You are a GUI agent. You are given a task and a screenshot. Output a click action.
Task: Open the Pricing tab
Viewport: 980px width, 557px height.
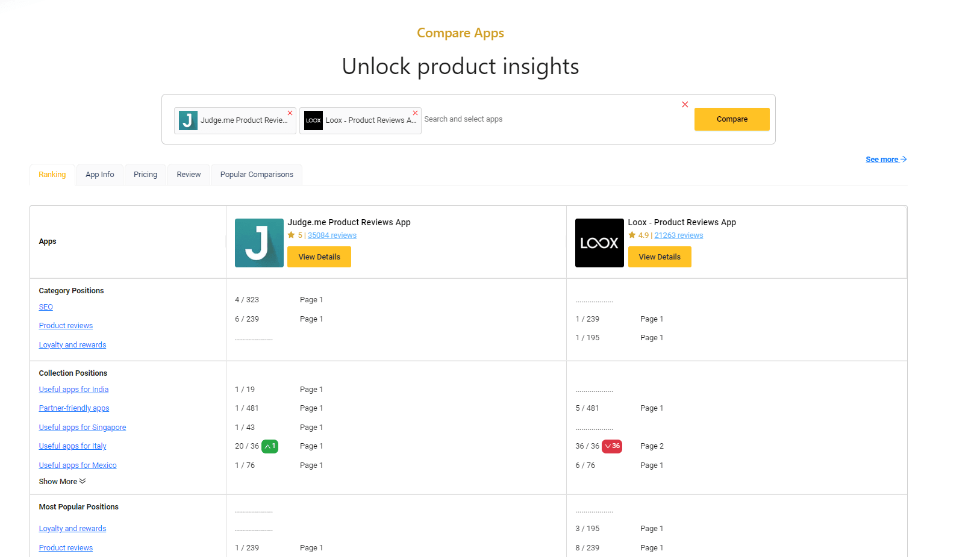tap(145, 175)
